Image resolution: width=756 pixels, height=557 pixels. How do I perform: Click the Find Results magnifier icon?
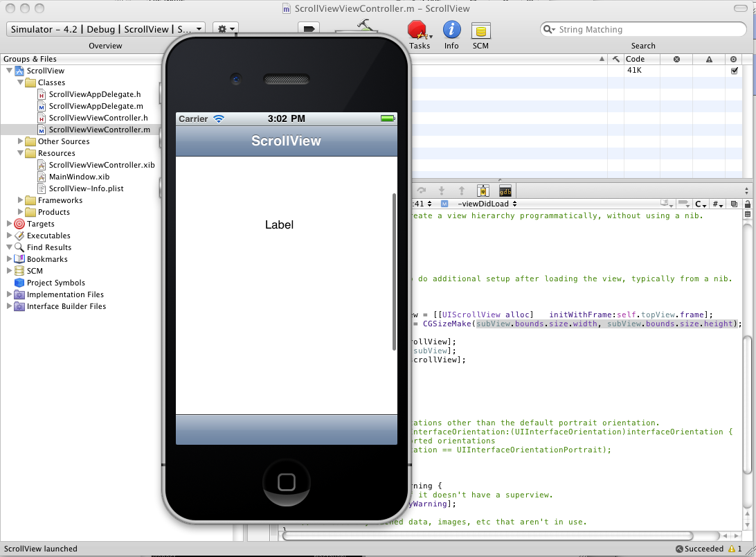[x=19, y=247]
